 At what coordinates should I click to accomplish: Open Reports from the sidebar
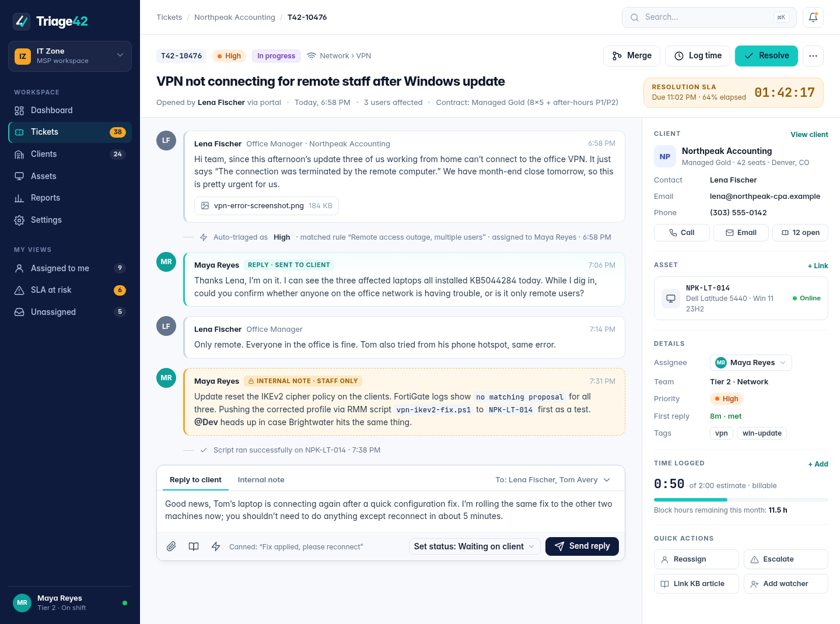point(70,198)
